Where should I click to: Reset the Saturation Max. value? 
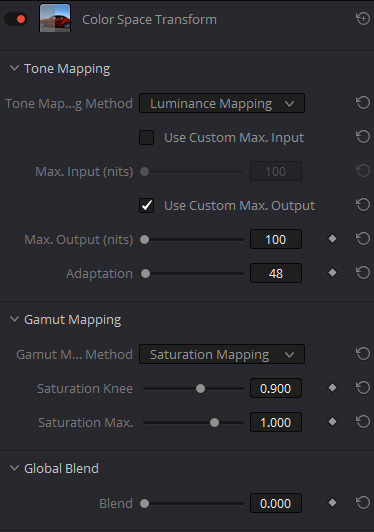click(x=363, y=422)
